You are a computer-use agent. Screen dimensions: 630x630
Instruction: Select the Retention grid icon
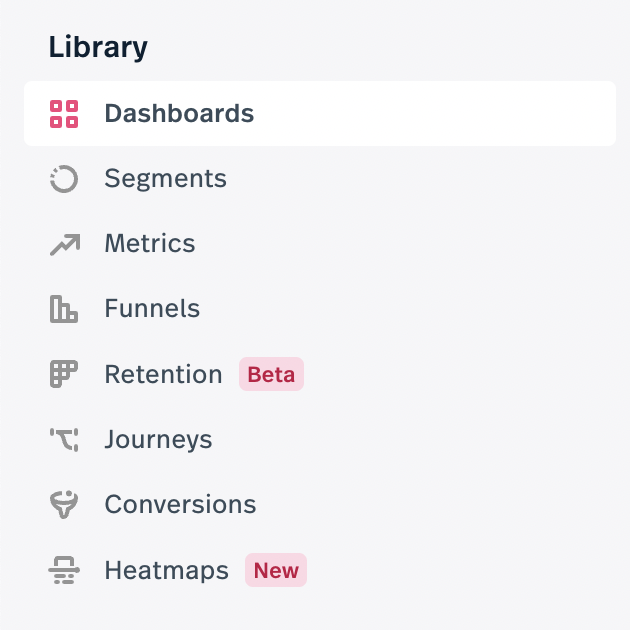point(64,374)
